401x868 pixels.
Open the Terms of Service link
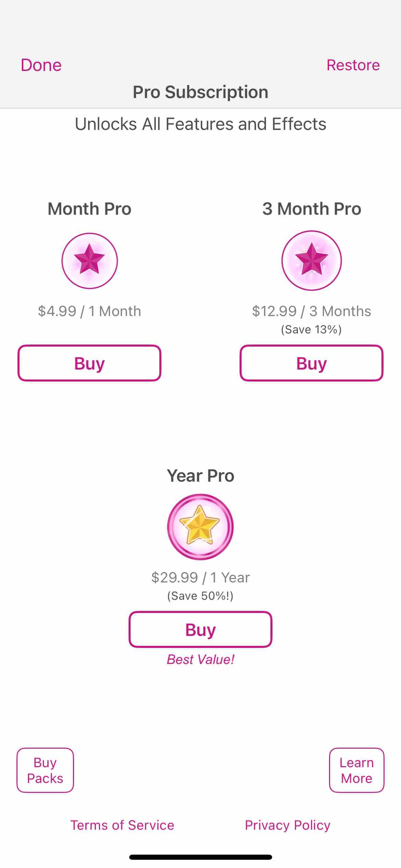click(122, 825)
